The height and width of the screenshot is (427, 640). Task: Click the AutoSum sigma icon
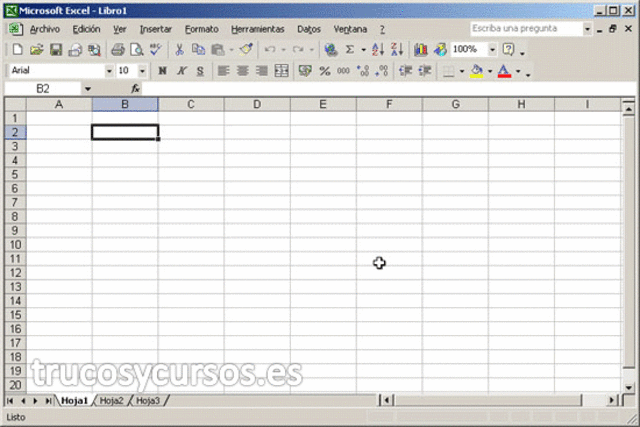350,50
